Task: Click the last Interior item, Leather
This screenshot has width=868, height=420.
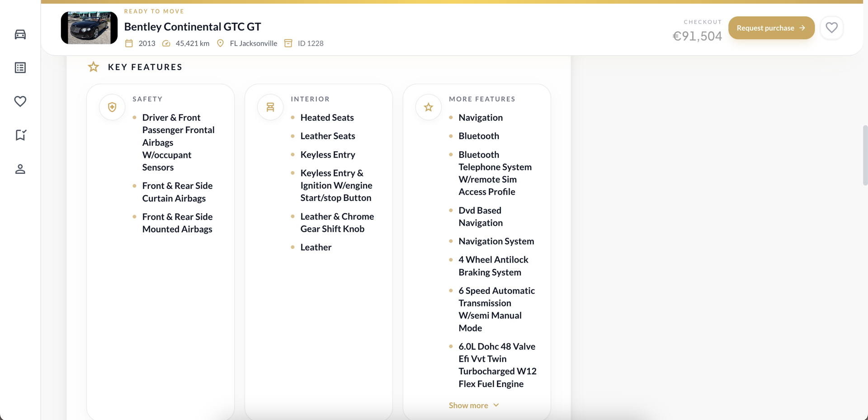Action: pos(316,248)
